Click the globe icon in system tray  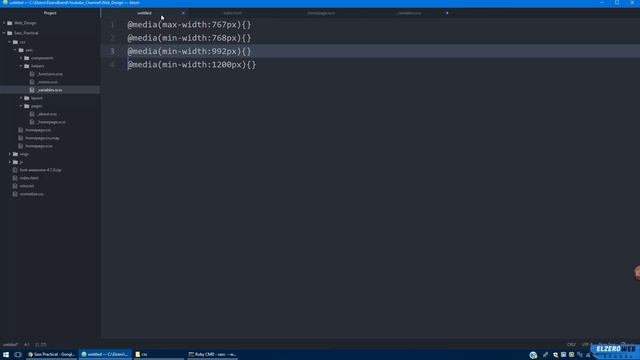pyautogui.click(x=533, y=355)
